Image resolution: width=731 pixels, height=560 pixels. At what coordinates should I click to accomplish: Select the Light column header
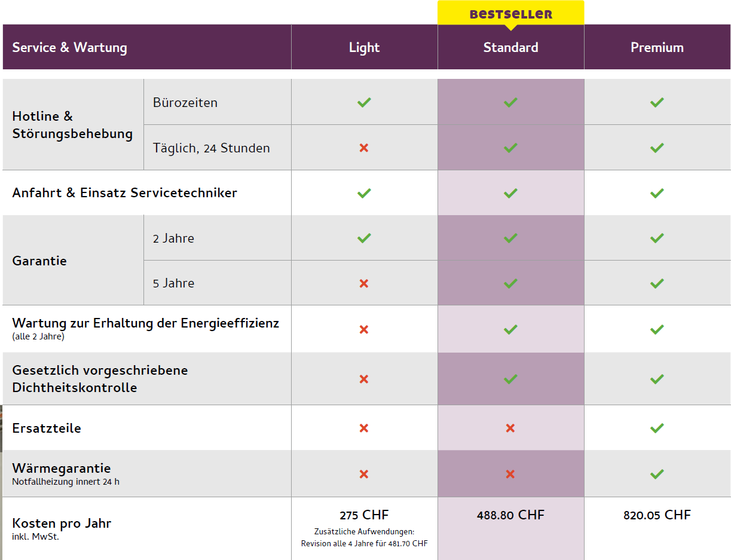click(x=364, y=47)
